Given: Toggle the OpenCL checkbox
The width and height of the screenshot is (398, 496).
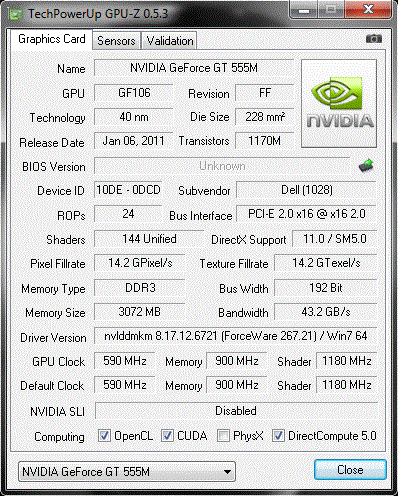Looking at the screenshot, I should pyautogui.click(x=104, y=436).
